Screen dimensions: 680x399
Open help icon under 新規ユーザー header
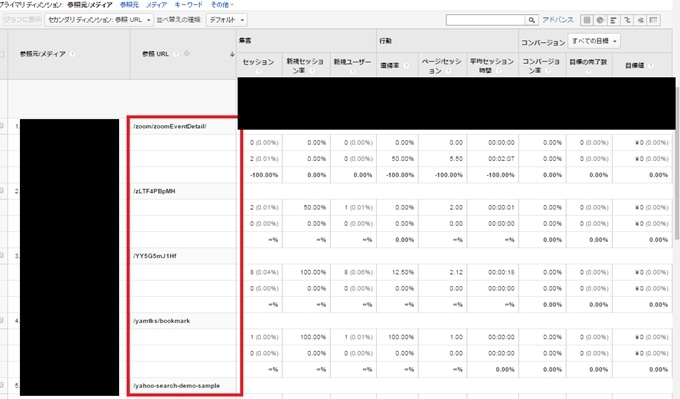coord(352,71)
